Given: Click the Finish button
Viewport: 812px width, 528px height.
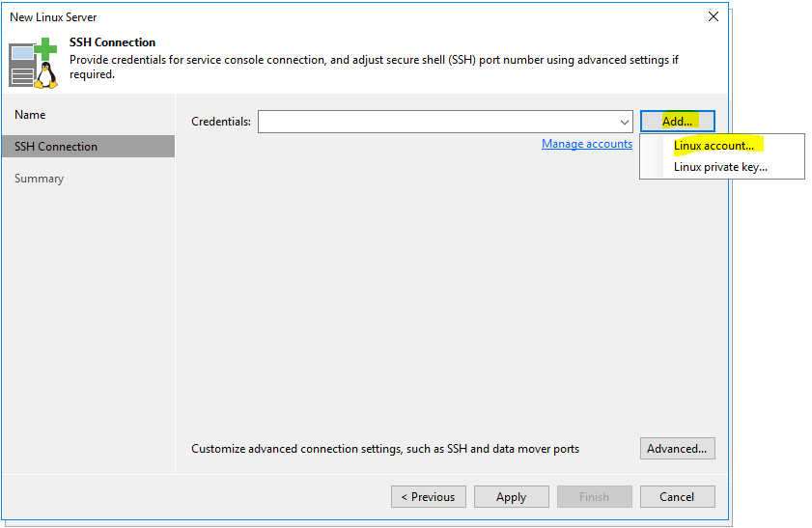Looking at the screenshot, I should click(594, 497).
